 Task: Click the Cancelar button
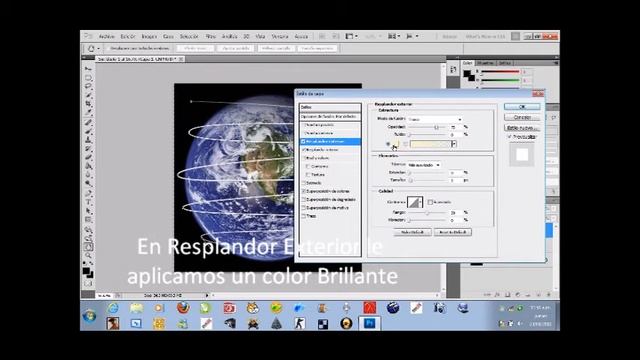coord(522,117)
